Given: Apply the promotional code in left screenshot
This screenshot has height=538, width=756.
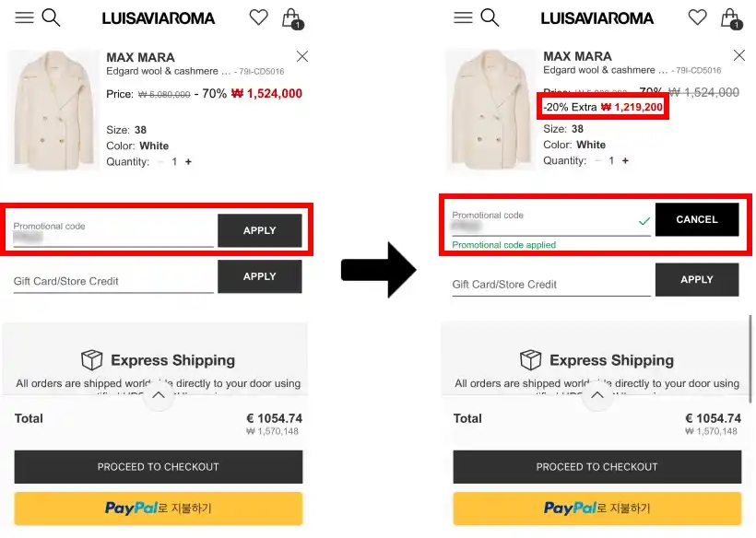Looking at the screenshot, I should pyautogui.click(x=259, y=230).
